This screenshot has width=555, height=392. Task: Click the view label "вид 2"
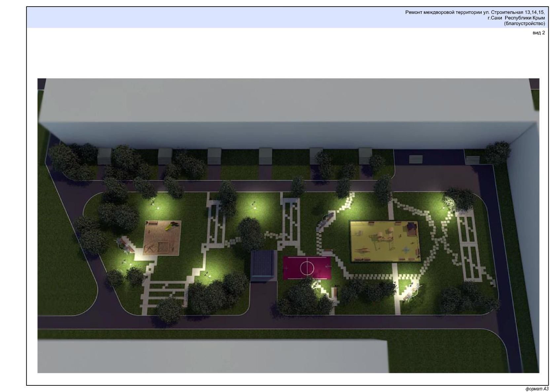(539, 33)
